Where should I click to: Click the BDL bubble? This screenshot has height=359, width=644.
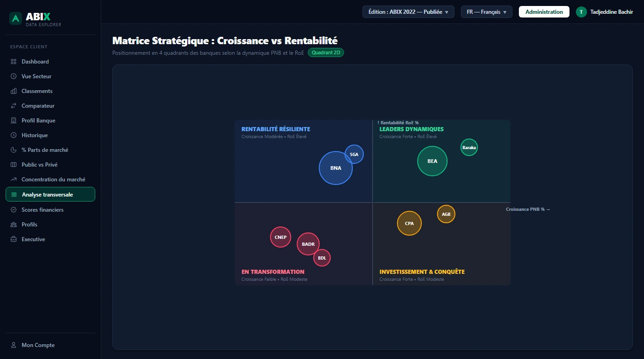pos(322,258)
